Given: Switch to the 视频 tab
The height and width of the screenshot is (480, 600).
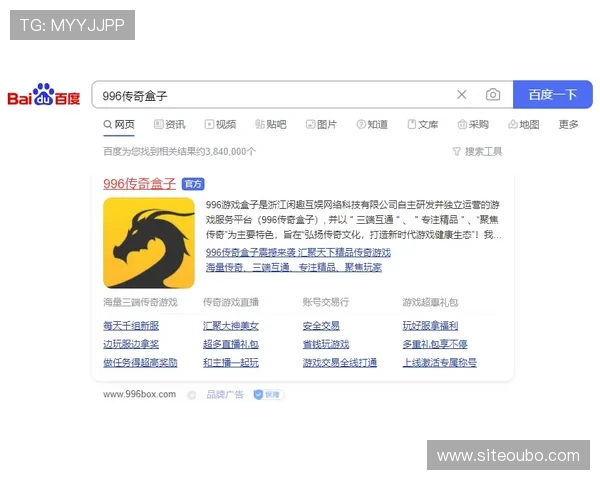Looking at the screenshot, I should [x=220, y=124].
